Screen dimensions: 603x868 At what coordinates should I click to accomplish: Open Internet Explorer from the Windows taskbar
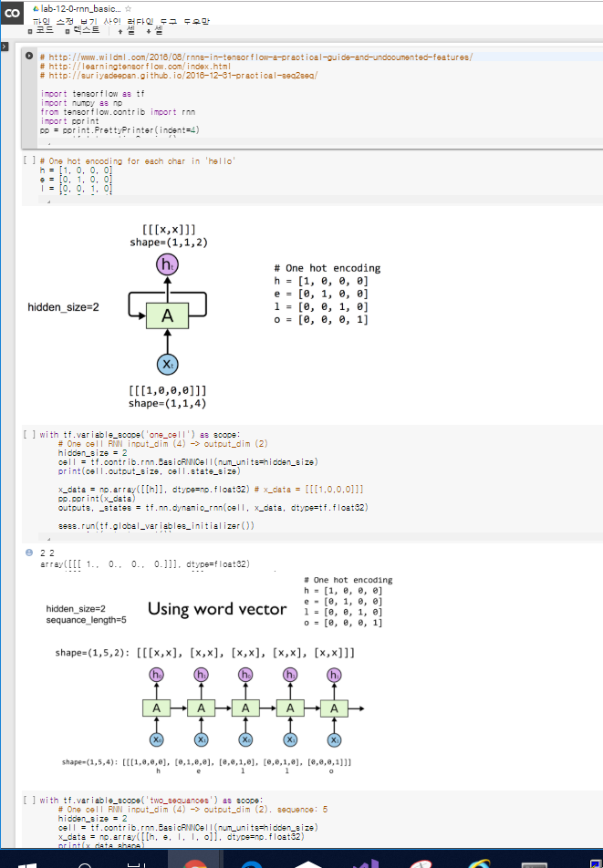point(478,863)
